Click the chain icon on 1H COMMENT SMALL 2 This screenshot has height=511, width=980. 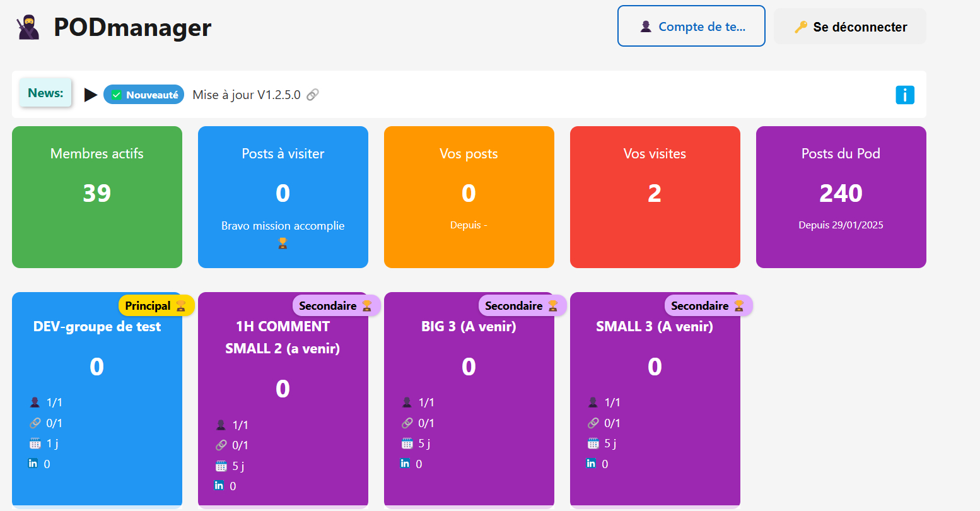point(221,445)
